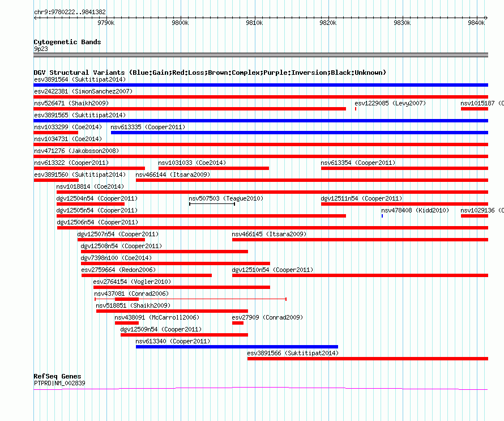
Task: Click the DGV Structural Variants track title
Action: 210,73
